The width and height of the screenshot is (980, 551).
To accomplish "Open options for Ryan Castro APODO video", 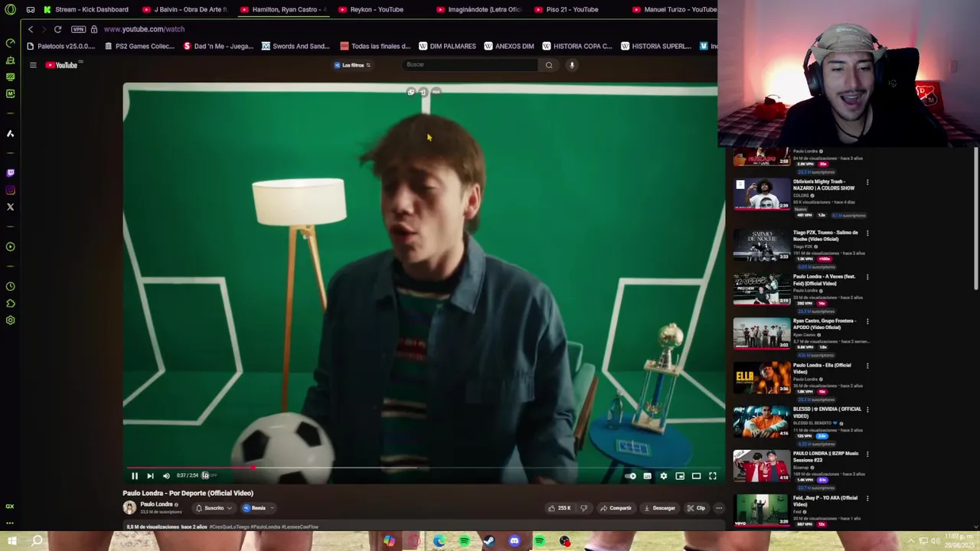I will (867, 321).
